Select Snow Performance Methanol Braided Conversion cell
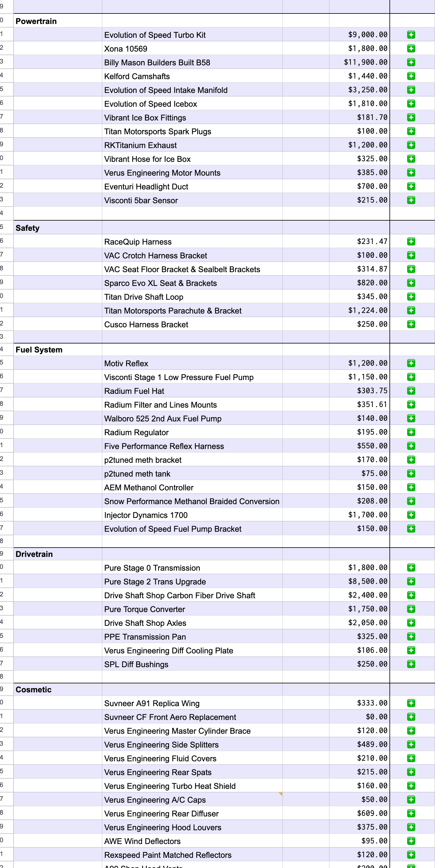This screenshot has height=868, width=435. pyautogui.click(x=192, y=501)
